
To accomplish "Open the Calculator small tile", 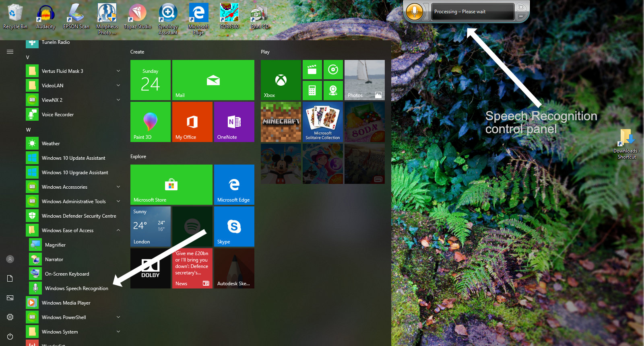I will [312, 91].
